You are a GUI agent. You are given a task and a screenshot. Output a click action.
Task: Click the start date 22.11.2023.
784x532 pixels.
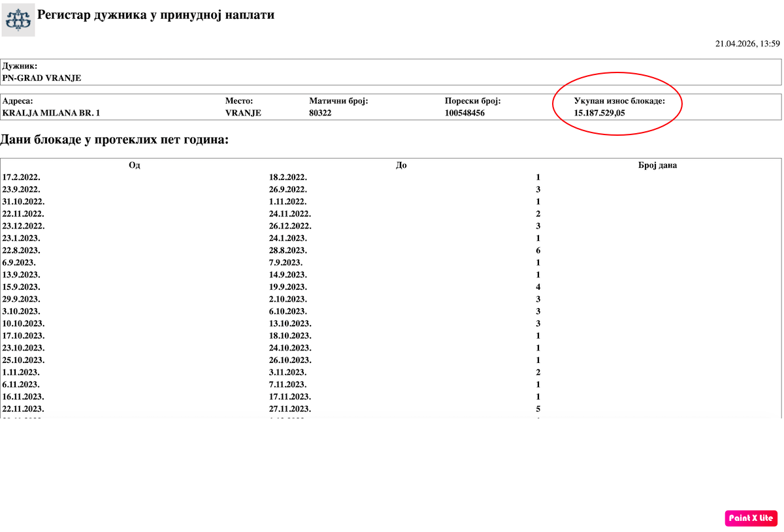point(24,409)
